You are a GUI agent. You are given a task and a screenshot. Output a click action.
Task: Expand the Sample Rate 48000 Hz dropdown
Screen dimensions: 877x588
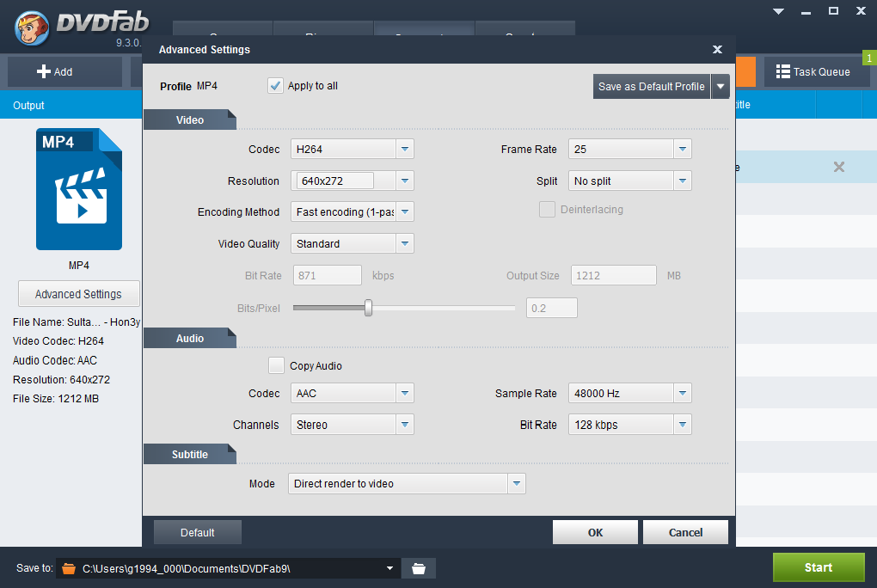pyautogui.click(x=683, y=394)
